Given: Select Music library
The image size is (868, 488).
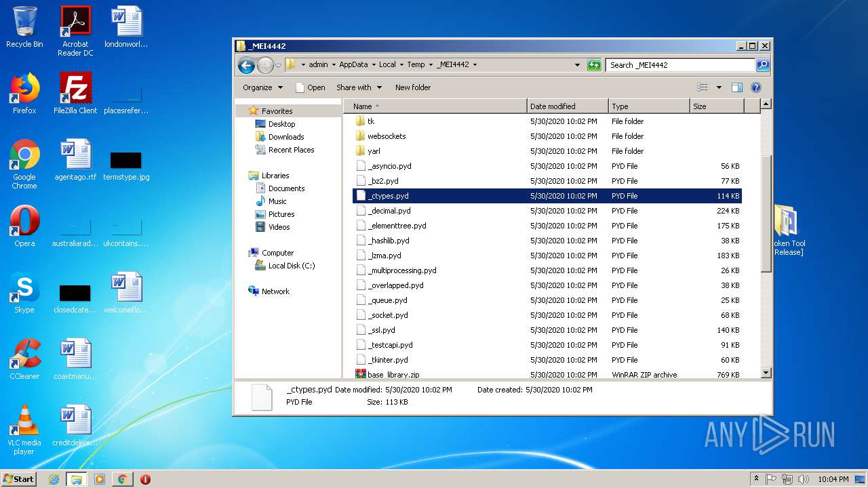Looking at the screenshot, I should (277, 201).
